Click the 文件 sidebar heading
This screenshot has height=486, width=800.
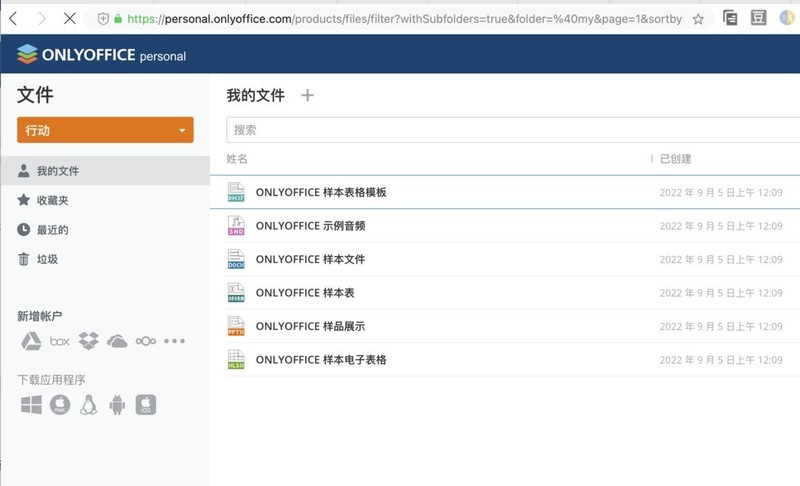[x=35, y=95]
